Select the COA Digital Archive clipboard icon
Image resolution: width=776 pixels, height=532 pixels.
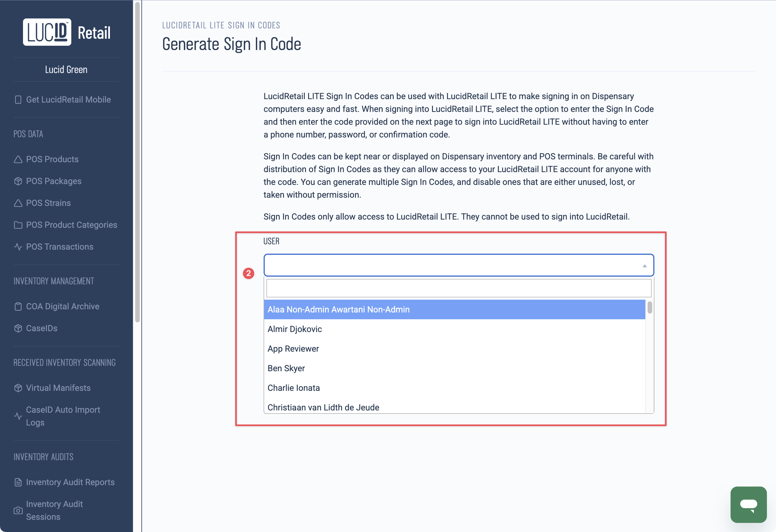18,306
